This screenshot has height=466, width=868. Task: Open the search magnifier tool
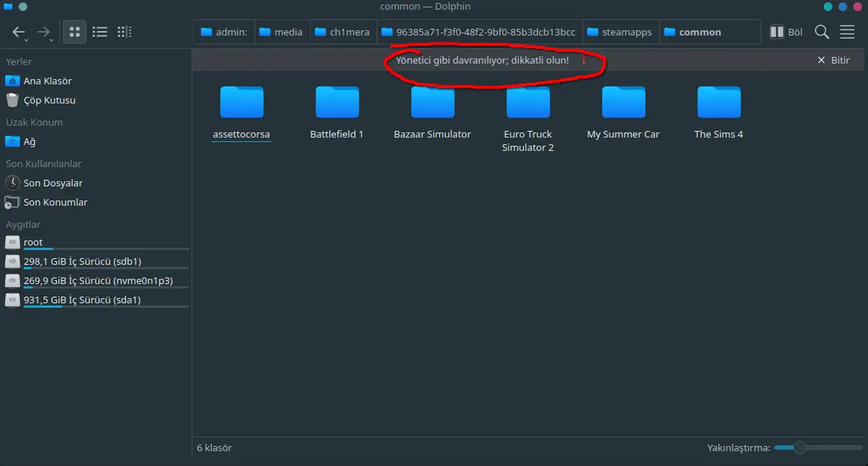coord(822,32)
